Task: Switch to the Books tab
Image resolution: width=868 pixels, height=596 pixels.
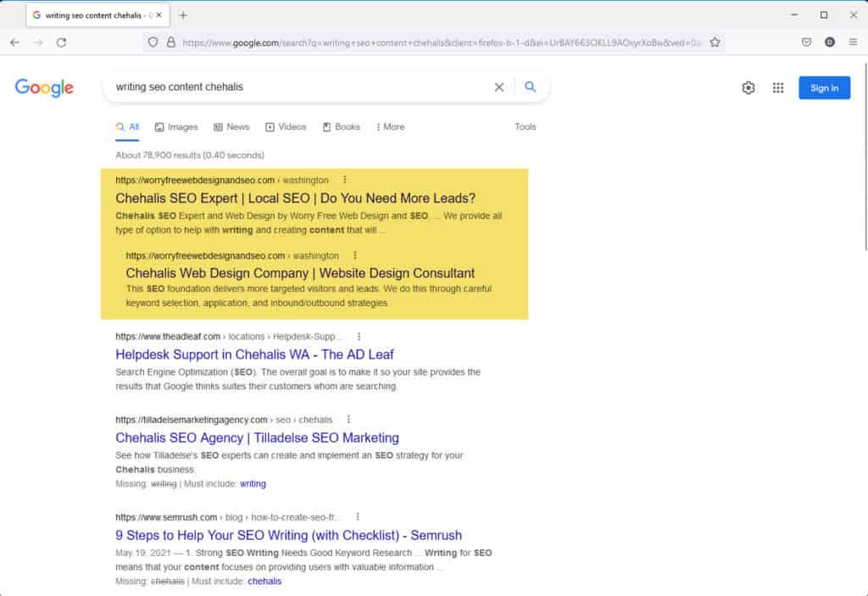Action: (341, 127)
